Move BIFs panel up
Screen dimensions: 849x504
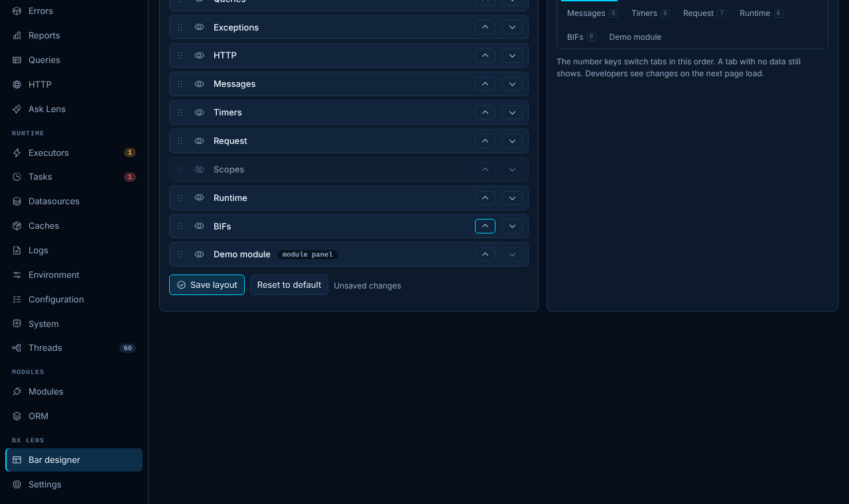[x=485, y=226]
